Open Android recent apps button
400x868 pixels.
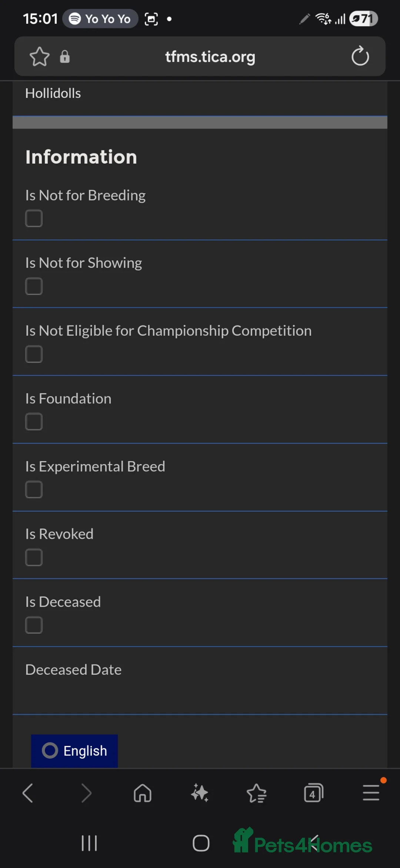tap(89, 843)
